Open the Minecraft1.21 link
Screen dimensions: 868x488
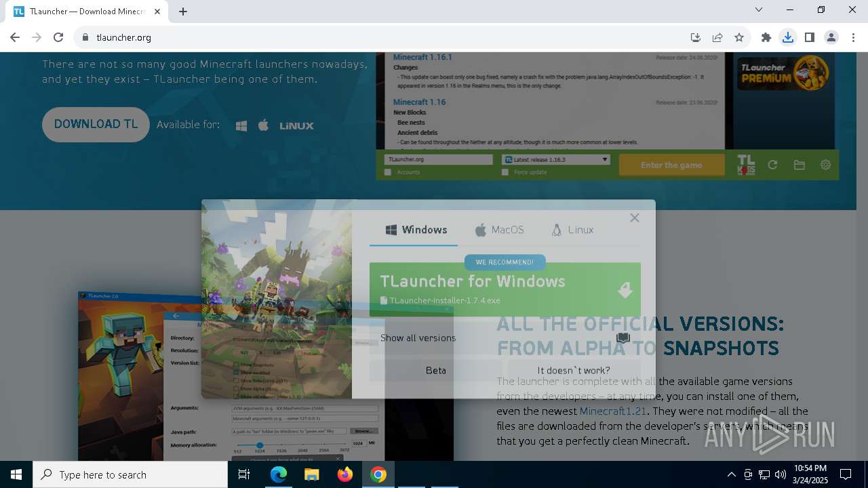(x=613, y=411)
